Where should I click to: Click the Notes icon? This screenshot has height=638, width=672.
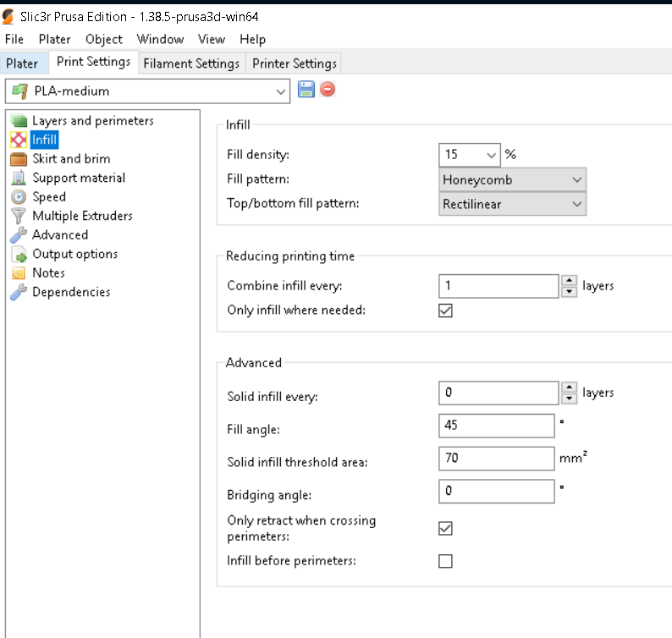[x=19, y=273]
